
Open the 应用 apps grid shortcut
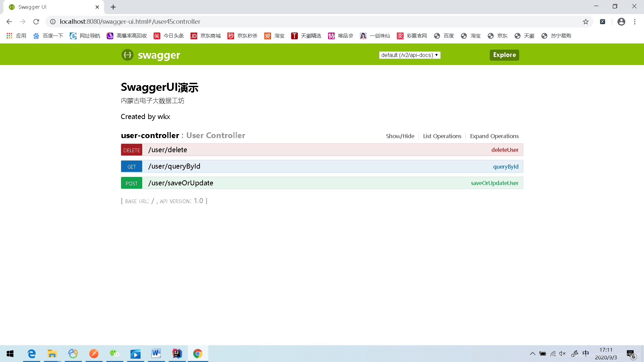tap(16, 36)
